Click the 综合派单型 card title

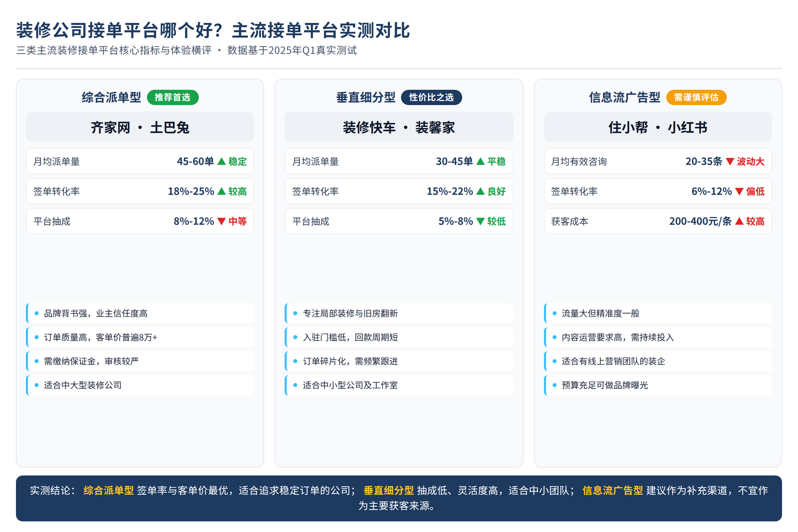tap(111, 97)
